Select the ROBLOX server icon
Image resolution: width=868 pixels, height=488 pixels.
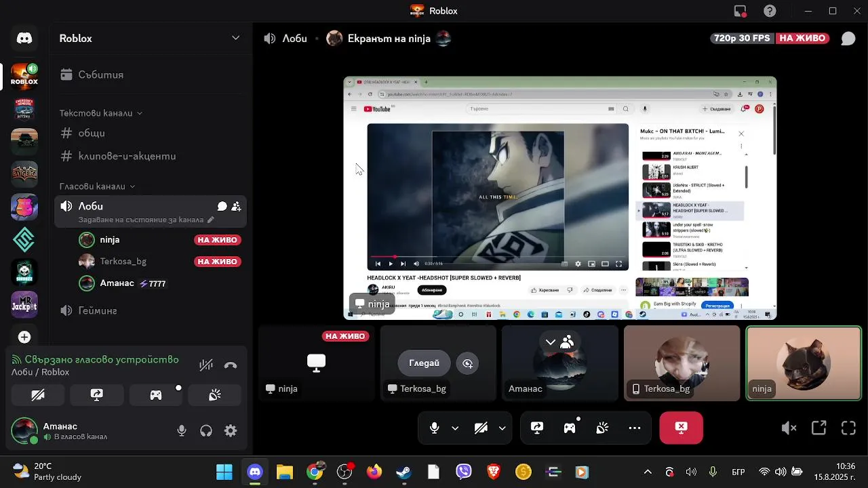point(24,77)
